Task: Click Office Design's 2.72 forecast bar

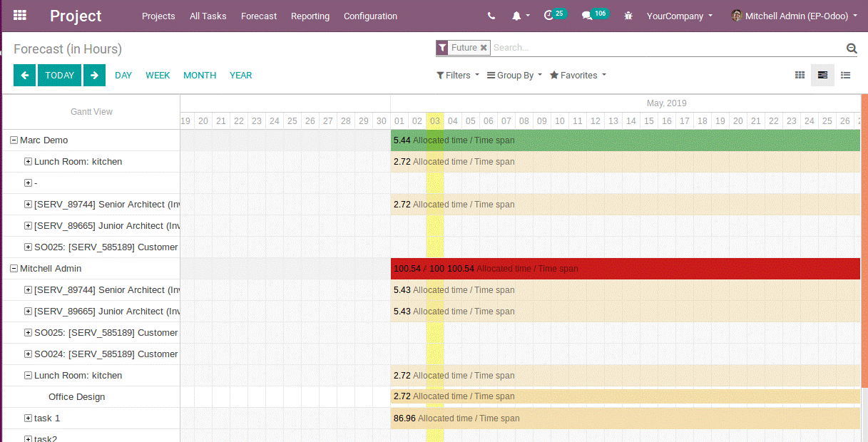Action: pyautogui.click(x=626, y=396)
